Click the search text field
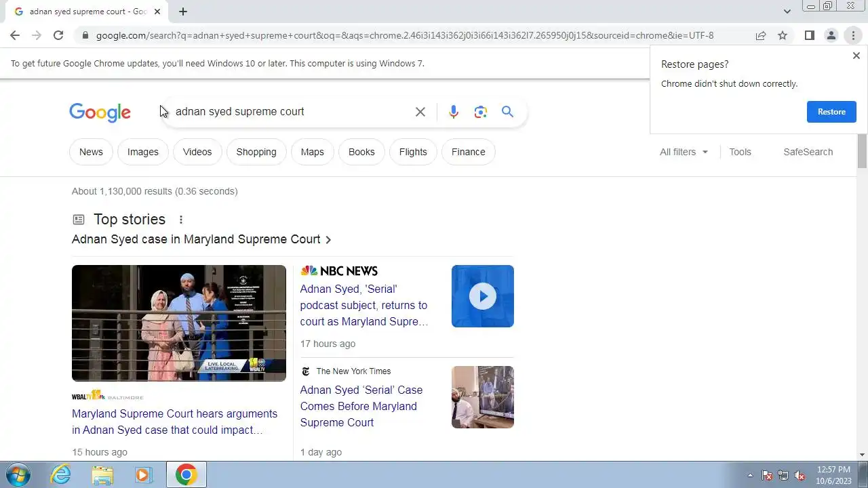 tap(292, 112)
